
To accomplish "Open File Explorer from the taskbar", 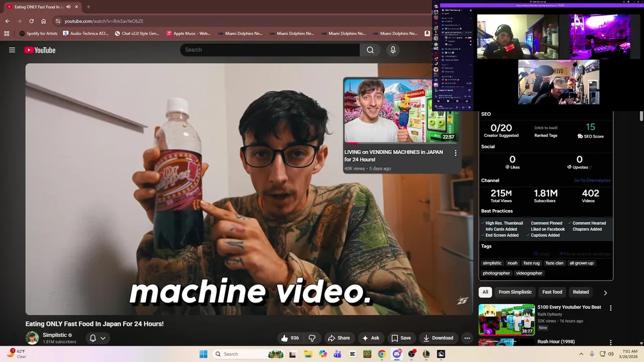I will [x=308, y=354].
